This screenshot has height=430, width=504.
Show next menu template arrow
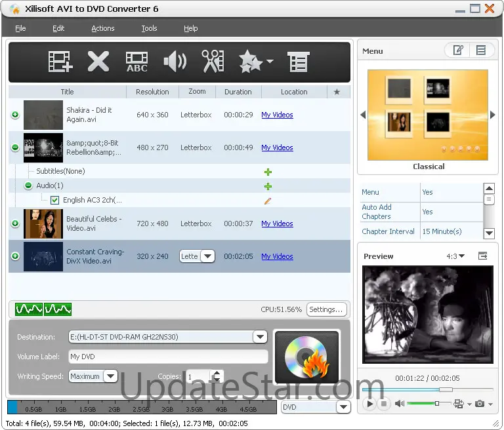point(492,115)
